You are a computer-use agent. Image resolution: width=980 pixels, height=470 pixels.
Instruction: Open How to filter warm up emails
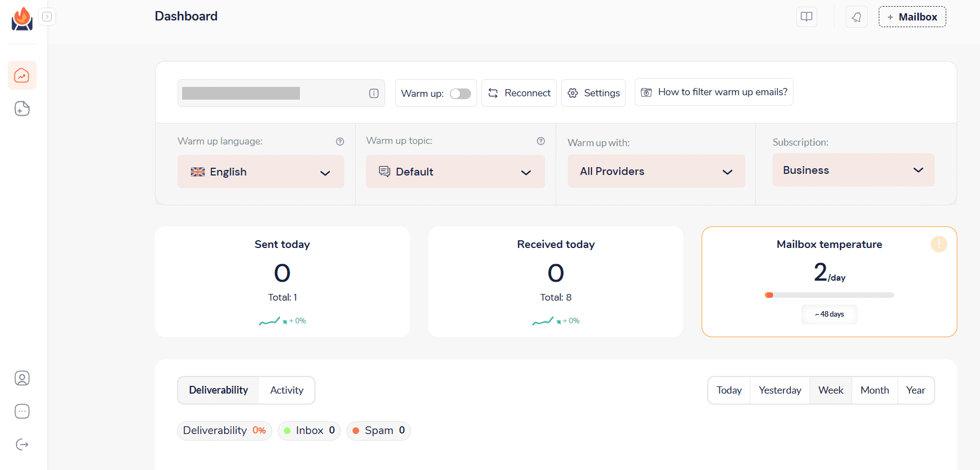coord(714,92)
